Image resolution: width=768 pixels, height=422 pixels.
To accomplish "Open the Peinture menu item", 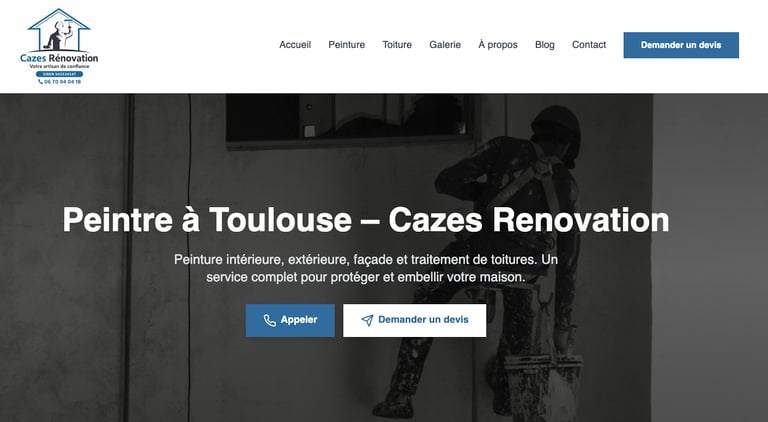I will 346,45.
